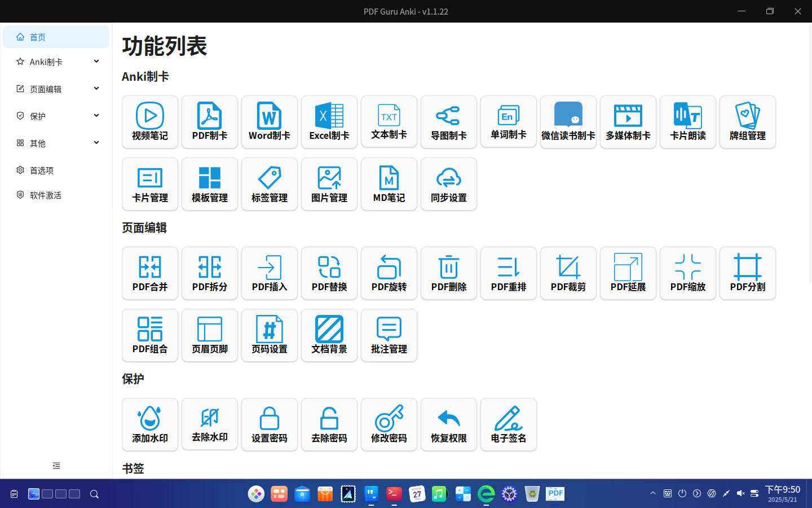Open the 添加水印 add watermark tool
Screen dimensions: 812x508
[x=150, y=424]
